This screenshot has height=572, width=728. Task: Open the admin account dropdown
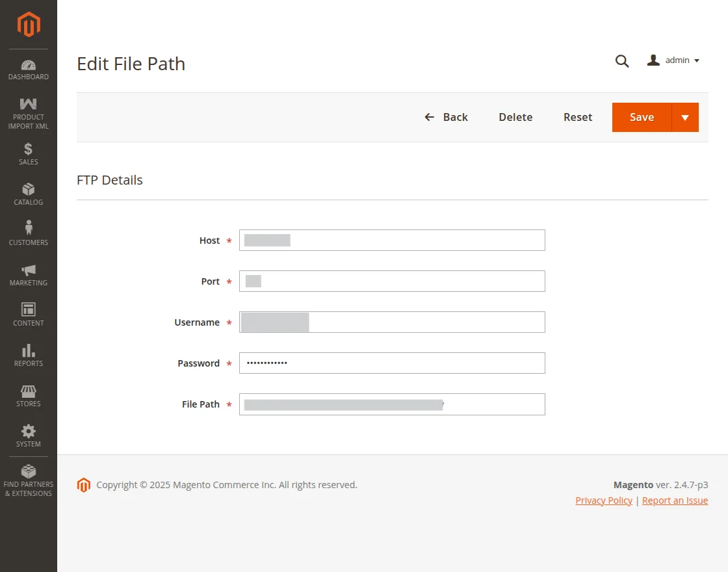pos(673,60)
